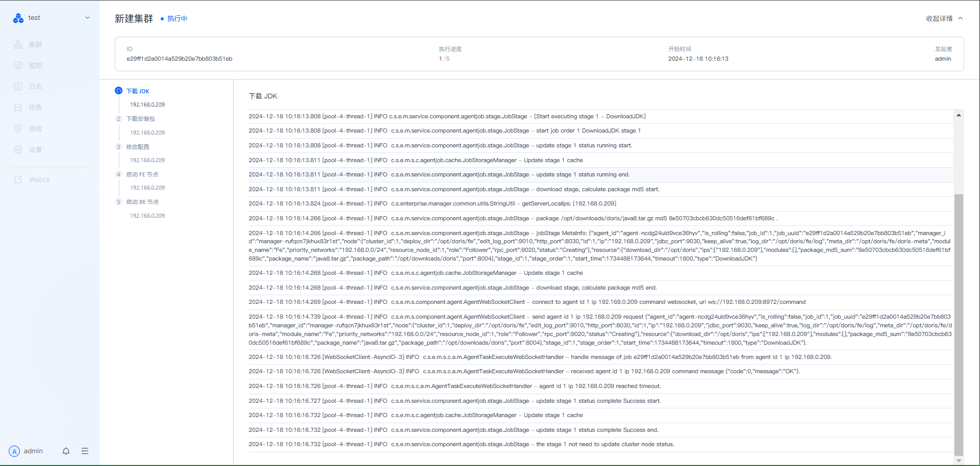Screen dimensions: 980x466
Task: Select the 启动 FE 节点 step
Action: [x=142, y=174]
